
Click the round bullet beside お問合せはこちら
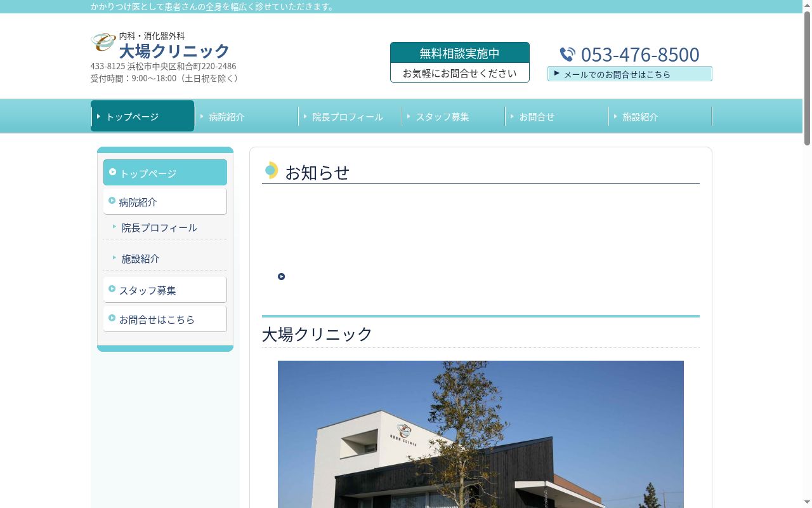[112, 318]
